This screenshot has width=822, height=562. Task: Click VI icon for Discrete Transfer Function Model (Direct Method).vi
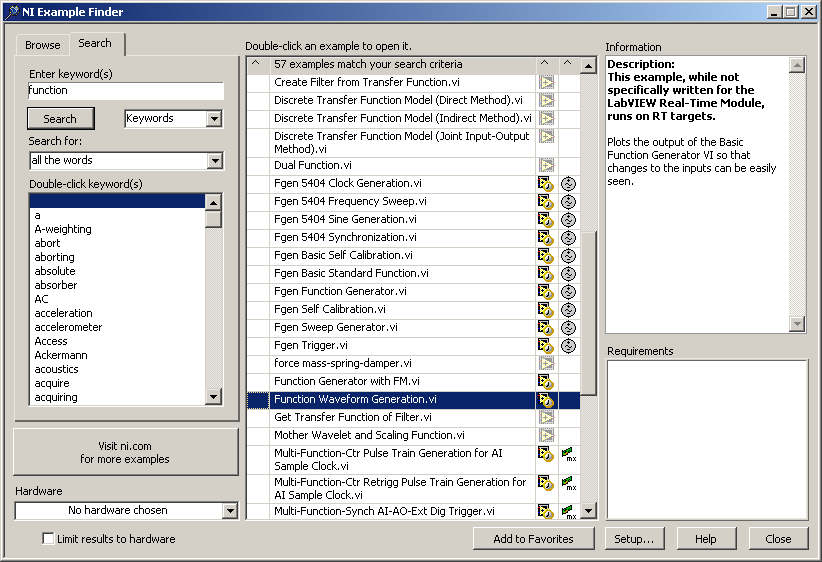tap(546, 101)
